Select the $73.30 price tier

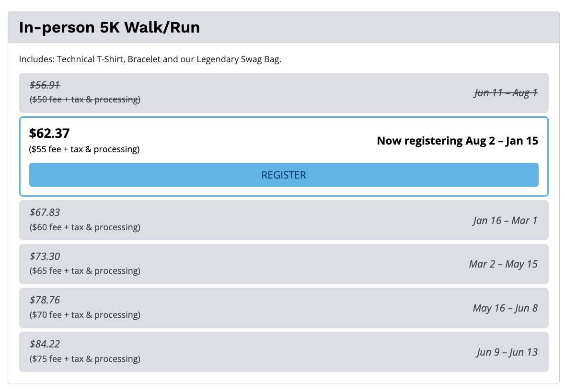(45, 256)
